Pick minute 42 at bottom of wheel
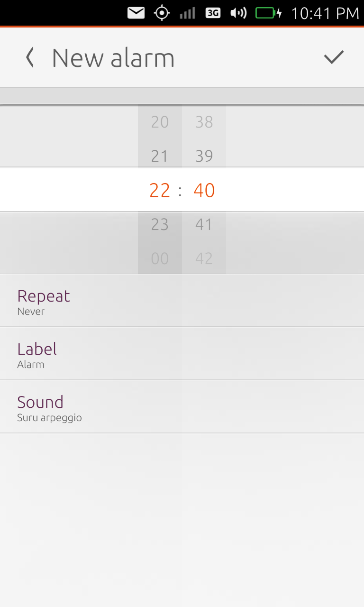The image size is (364, 607). coord(204,258)
